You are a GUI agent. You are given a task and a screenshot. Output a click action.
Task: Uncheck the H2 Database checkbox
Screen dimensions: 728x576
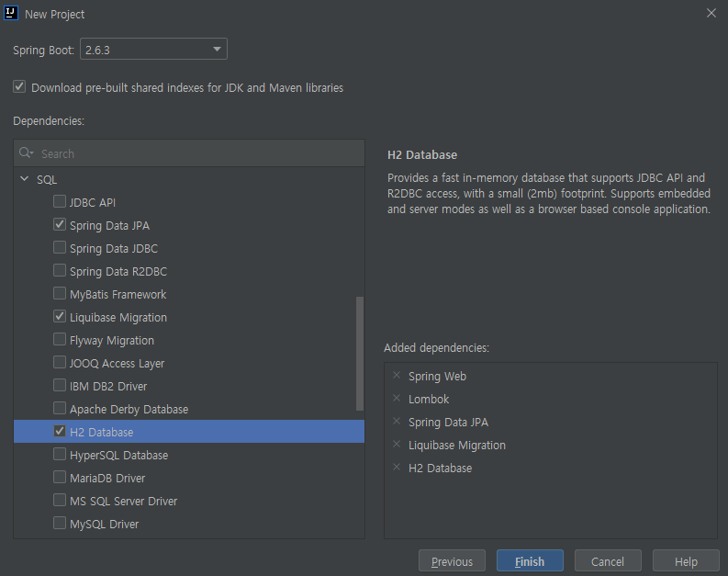pyautogui.click(x=60, y=431)
